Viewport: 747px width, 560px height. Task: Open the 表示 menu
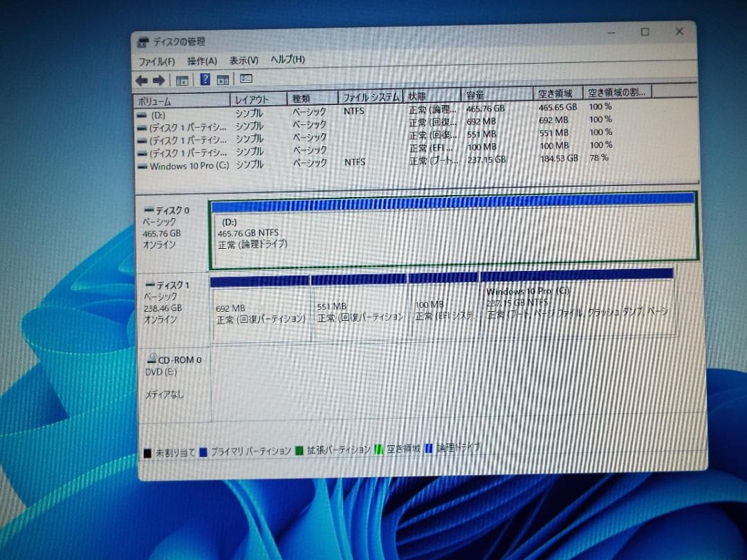pyautogui.click(x=243, y=60)
